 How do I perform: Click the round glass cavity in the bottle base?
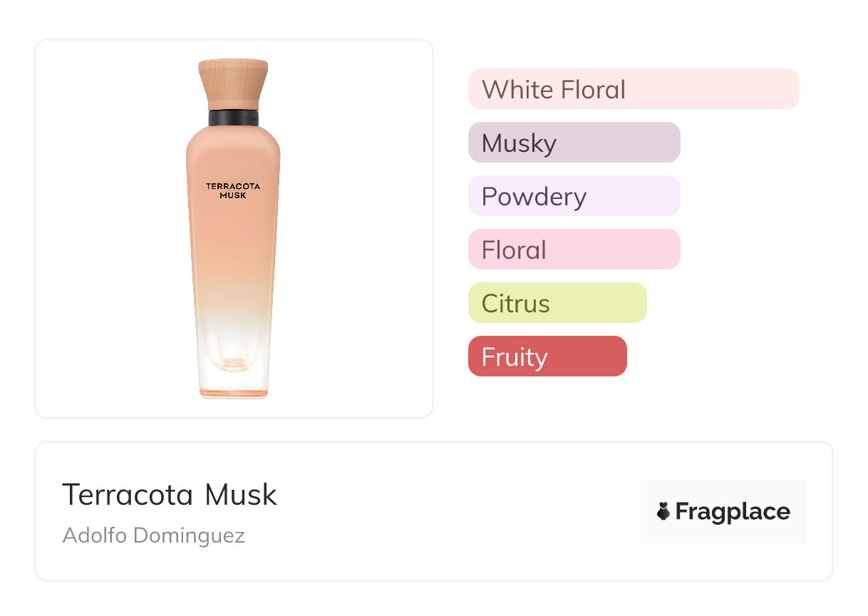(233, 359)
